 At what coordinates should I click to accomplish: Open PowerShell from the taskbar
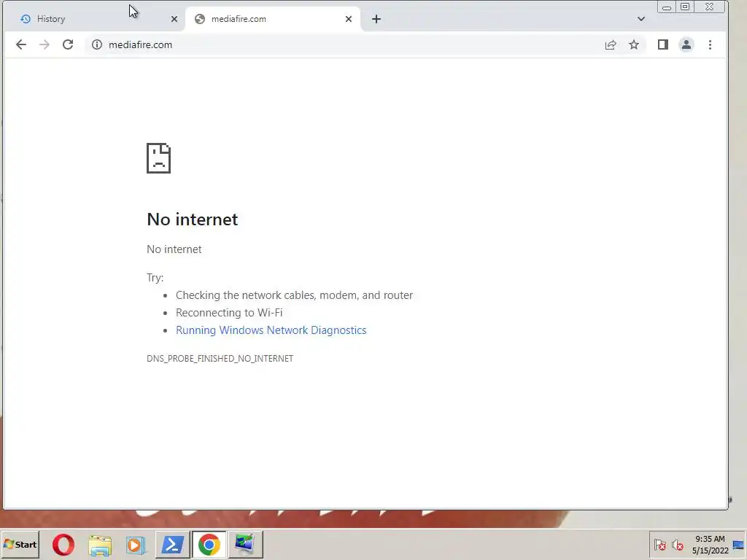[172, 544]
